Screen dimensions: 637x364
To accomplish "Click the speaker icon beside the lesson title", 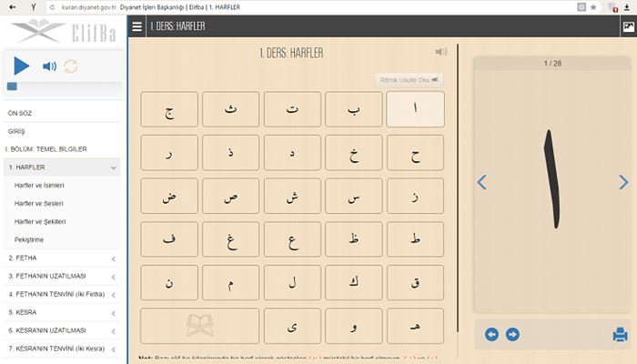I will 441,53.
